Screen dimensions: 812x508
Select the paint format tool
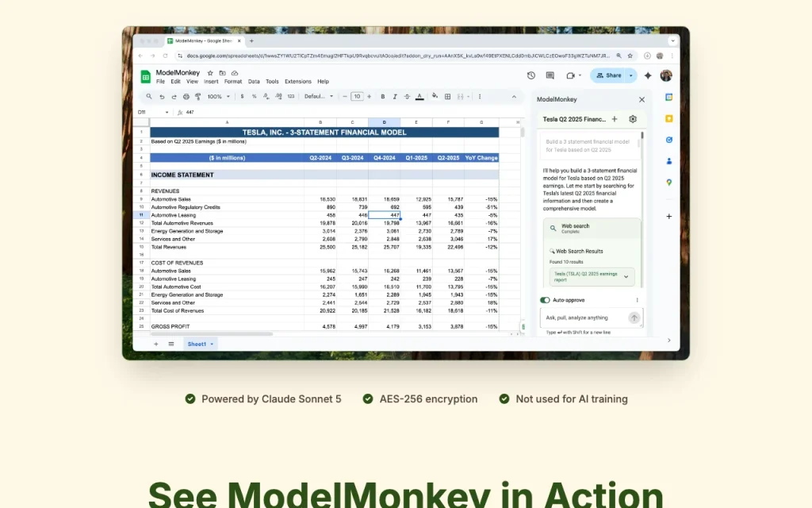click(x=197, y=96)
